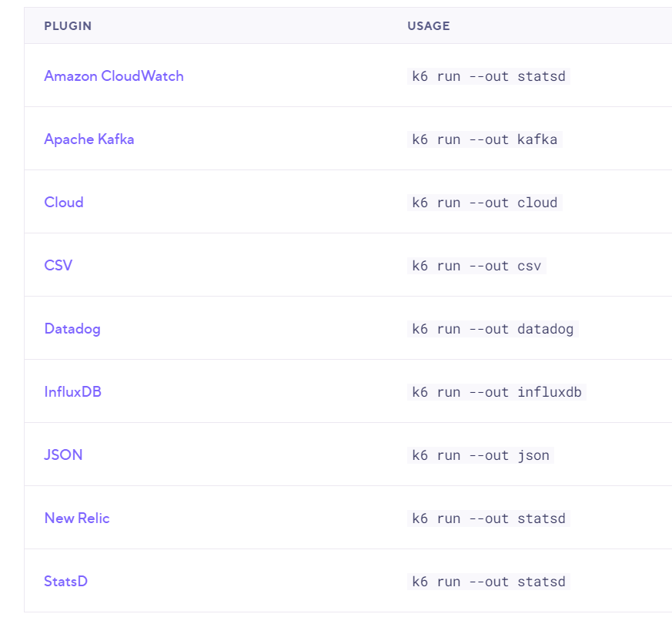
Task: Open the Apache Kafka plugin link
Action: pos(89,139)
